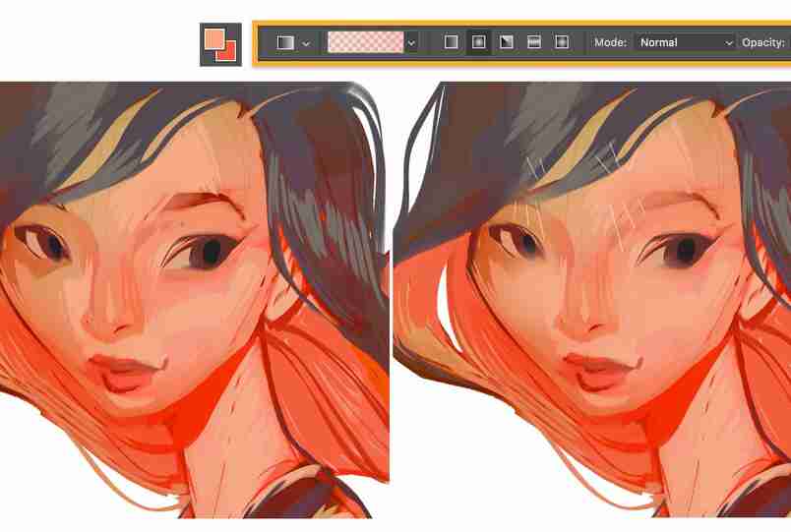The width and height of the screenshot is (791, 532).
Task: Click the background color swatch
Action: pos(228,53)
